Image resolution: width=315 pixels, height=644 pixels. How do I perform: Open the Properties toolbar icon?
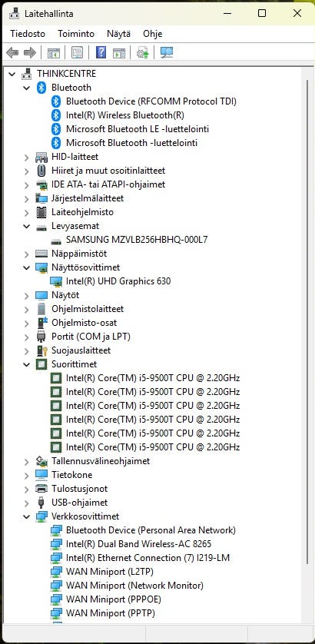click(x=77, y=52)
